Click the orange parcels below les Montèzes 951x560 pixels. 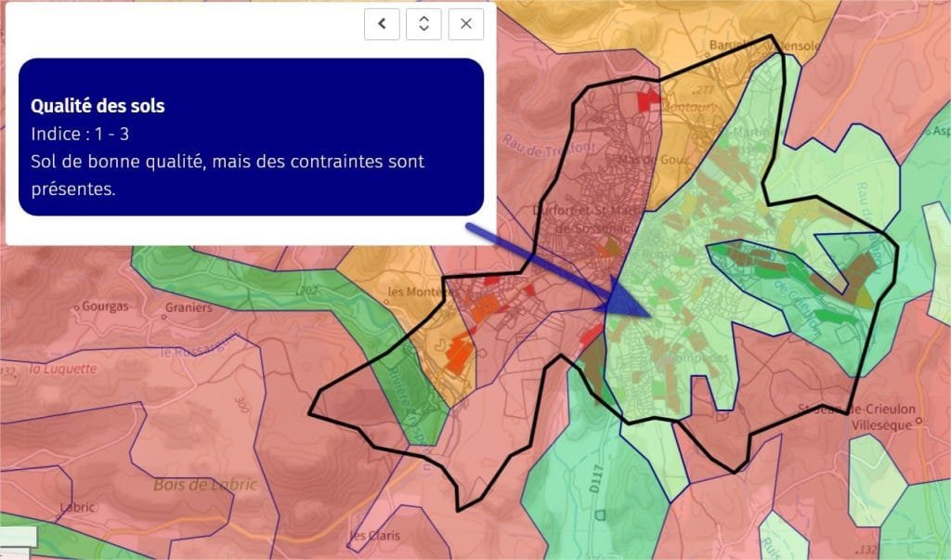pyautogui.click(x=458, y=353)
